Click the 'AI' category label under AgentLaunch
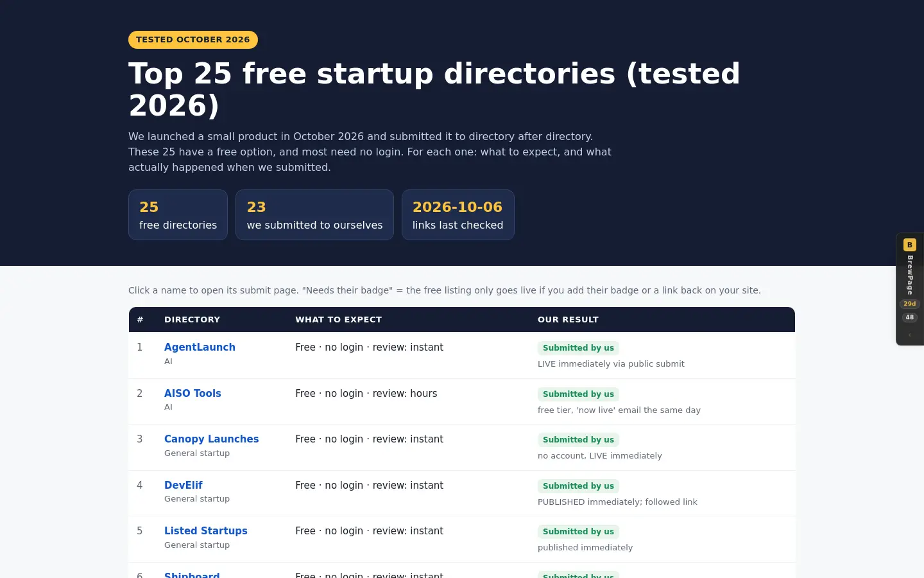The height and width of the screenshot is (578, 924). (168, 361)
